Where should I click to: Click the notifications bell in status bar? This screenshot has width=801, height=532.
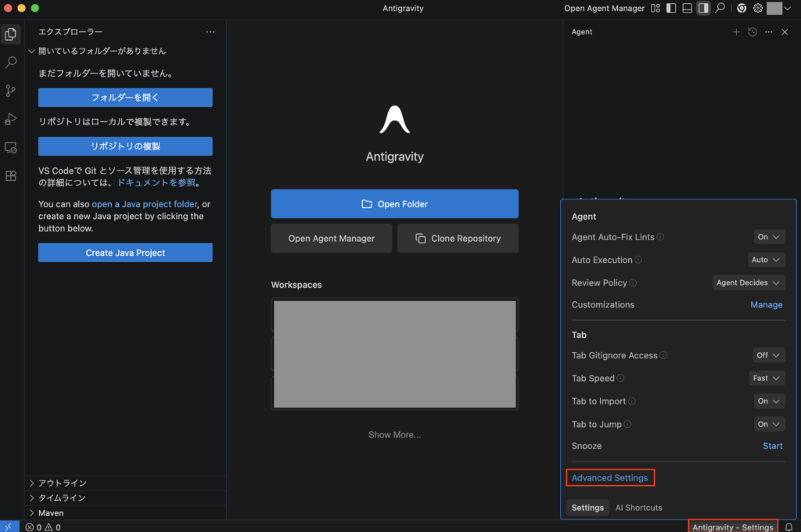pos(788,527)
